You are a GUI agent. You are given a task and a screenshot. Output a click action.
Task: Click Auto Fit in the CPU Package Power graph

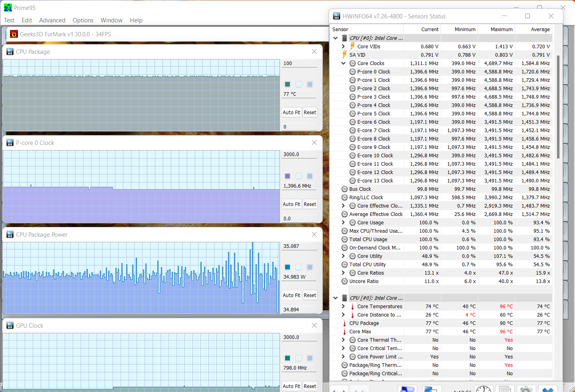291,295
